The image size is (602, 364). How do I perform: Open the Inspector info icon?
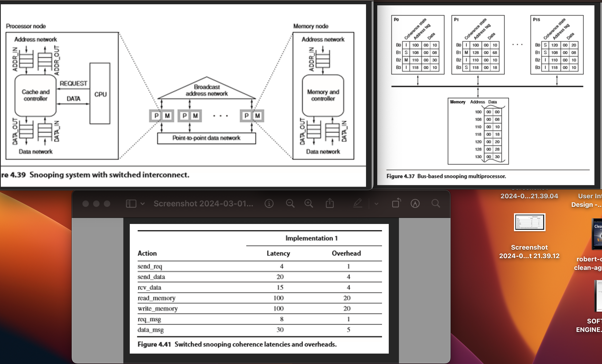269,204
